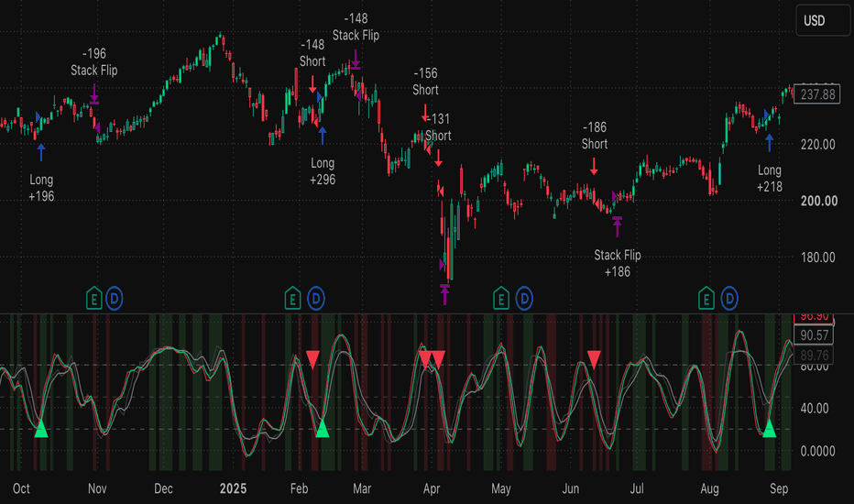Select the Long +196 trade label

pos(41,188)
